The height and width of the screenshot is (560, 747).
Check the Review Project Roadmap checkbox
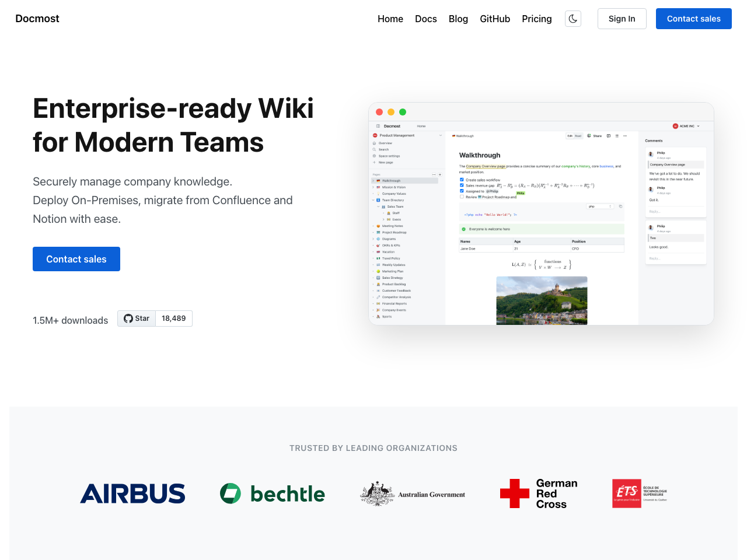[462, 197]
